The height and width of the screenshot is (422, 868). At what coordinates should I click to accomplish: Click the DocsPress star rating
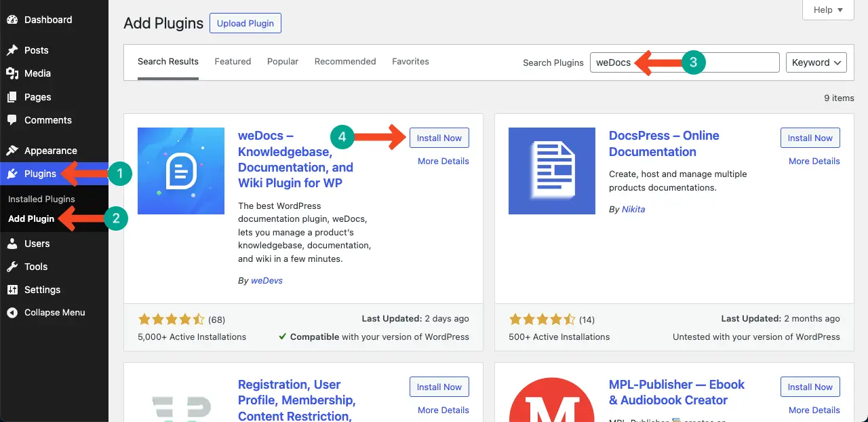542,319
